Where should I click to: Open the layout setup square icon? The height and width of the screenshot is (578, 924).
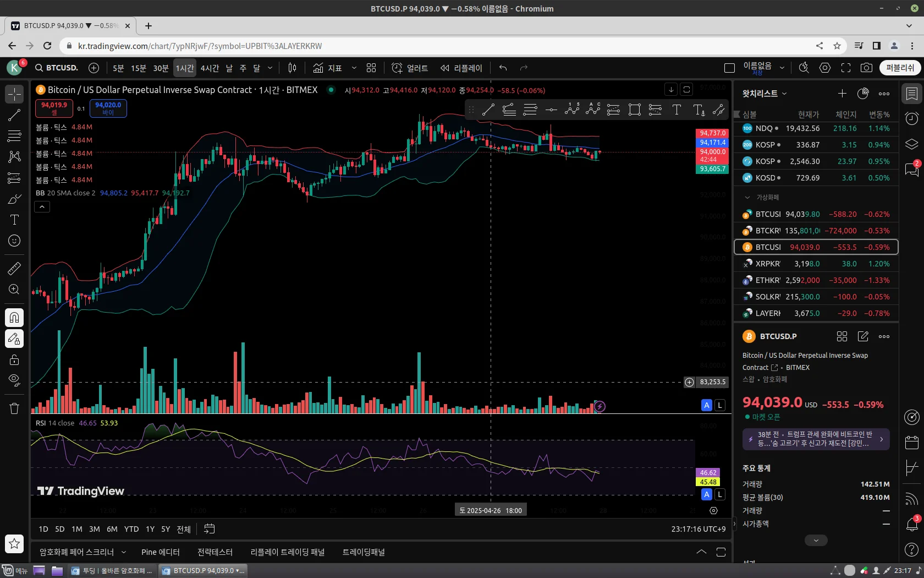tap(729, 68)
